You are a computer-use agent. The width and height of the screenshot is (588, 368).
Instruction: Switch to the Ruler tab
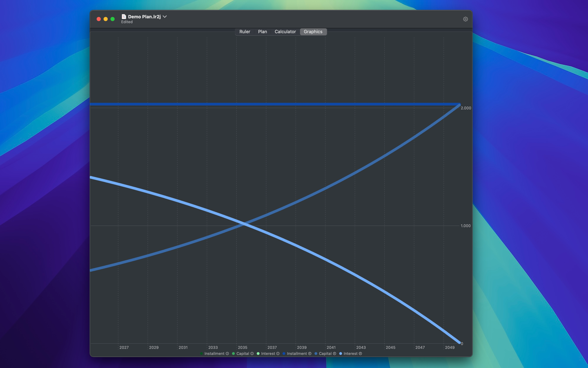pyautogui.click(x=245, y=31)
